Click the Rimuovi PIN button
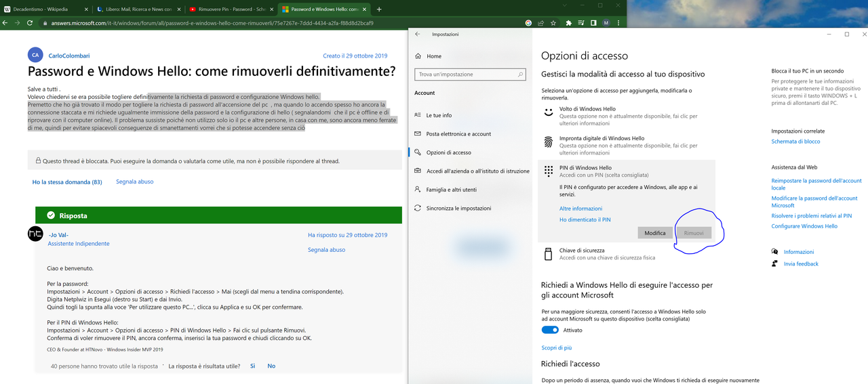The height and width of the screenshot is (384, 868). (x=694, y=233)
